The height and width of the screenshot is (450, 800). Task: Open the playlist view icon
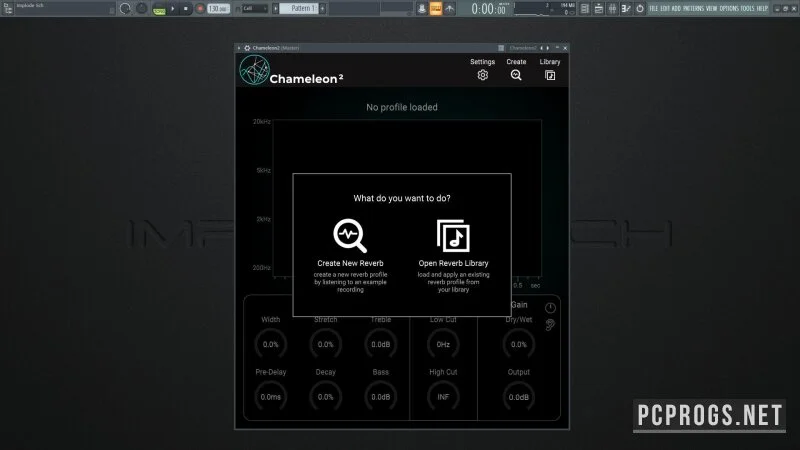point(585,9)
